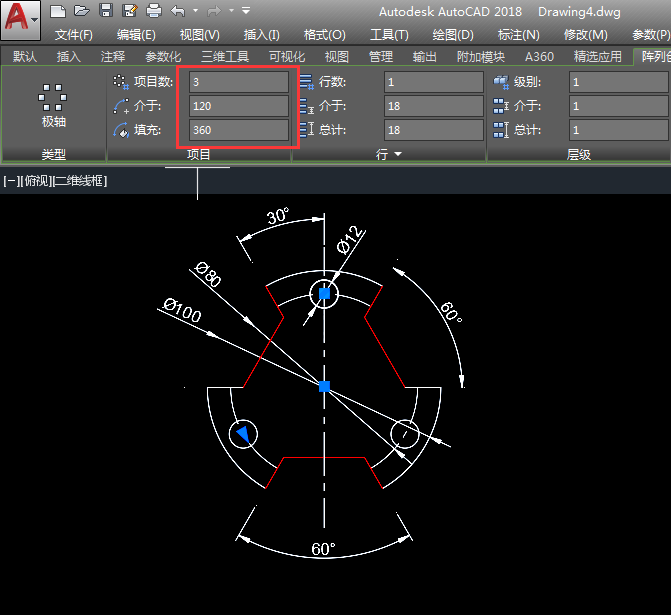Click the New file icon
Screen dimensions: 671x615
click(x=58, y=11)
